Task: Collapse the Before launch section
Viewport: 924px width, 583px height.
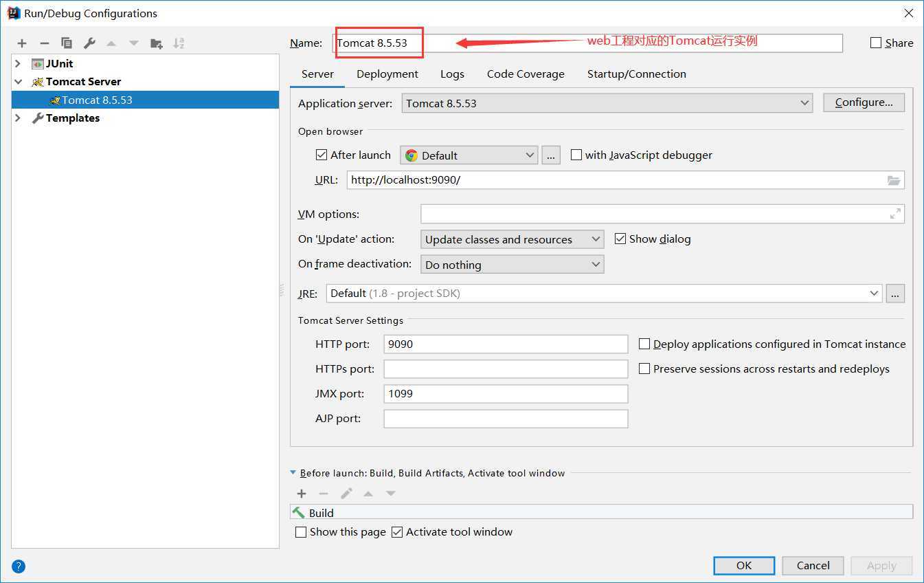Action: 293,473
